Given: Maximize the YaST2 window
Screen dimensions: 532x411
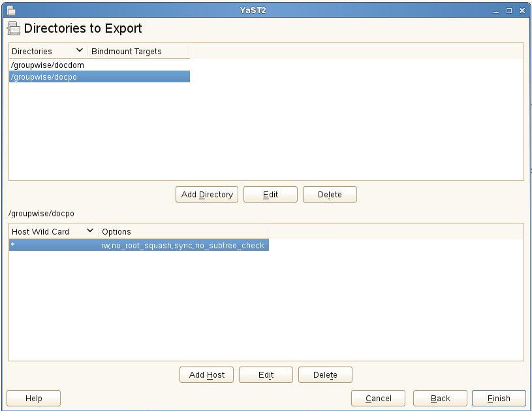Looking at the screenshot, I should [x=509, y=11].
